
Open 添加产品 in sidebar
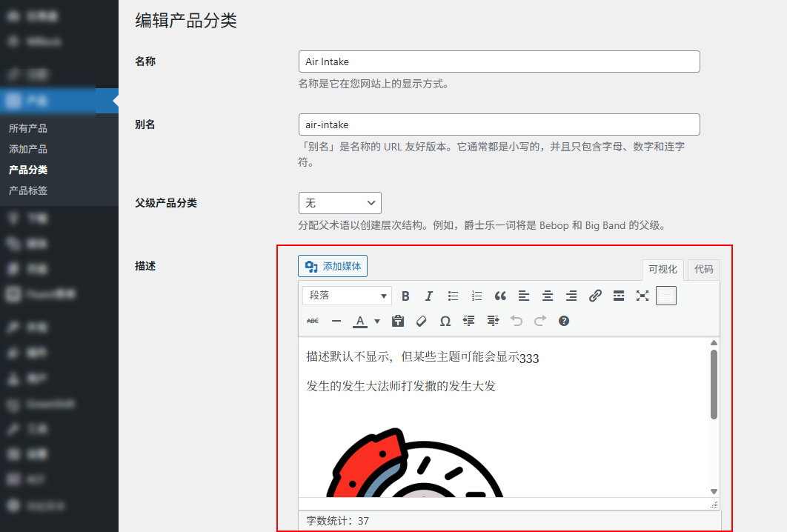(28, 149)
